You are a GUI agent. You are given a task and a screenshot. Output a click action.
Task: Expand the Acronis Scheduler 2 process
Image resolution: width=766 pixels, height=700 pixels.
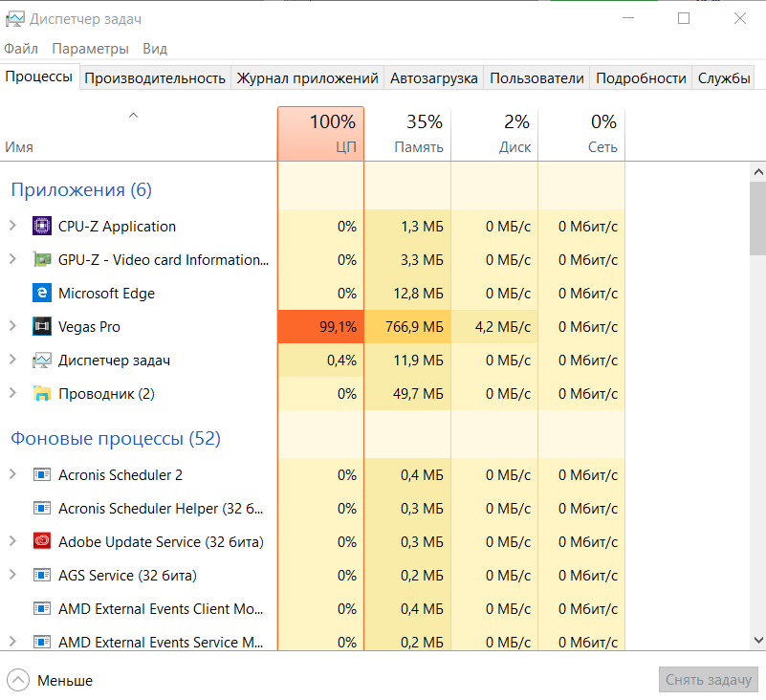click(x=12, y=474)
